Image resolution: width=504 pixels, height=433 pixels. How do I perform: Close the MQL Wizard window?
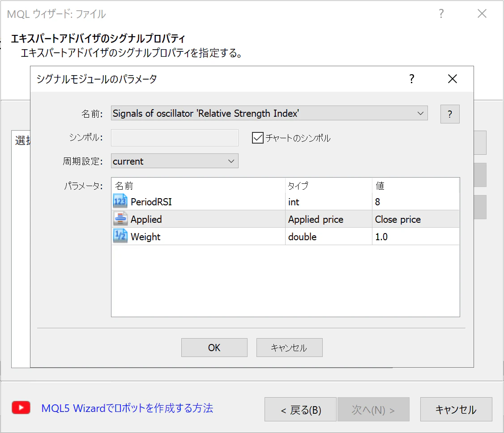[x=482, y=13]
